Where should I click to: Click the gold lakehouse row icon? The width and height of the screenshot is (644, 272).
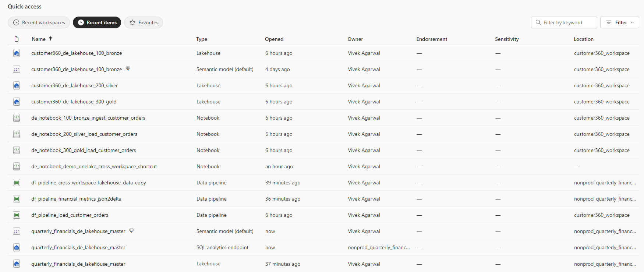[x=17, y=102]
